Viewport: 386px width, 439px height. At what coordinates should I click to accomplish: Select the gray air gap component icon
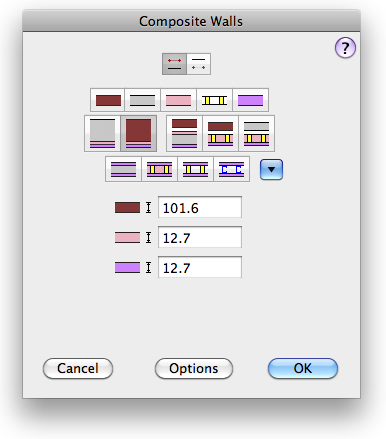tap(143, 100)
